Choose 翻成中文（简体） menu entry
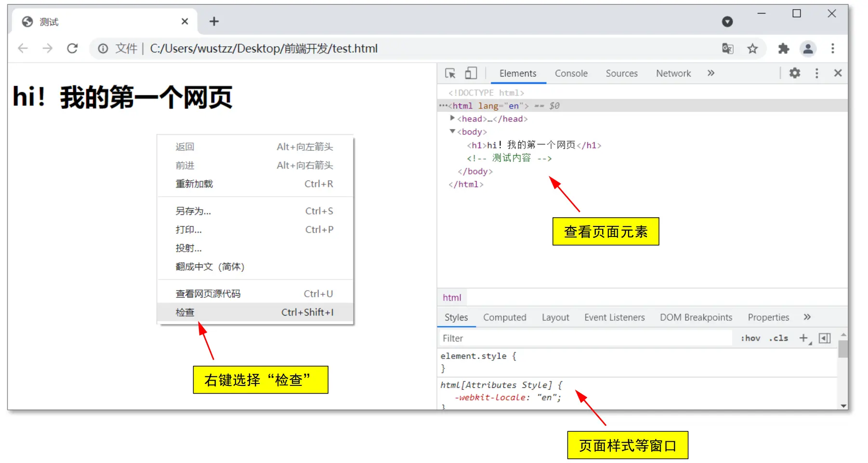The width and height of the screenshot is (868, 463). pyautogui.click(x=255, y=266)
